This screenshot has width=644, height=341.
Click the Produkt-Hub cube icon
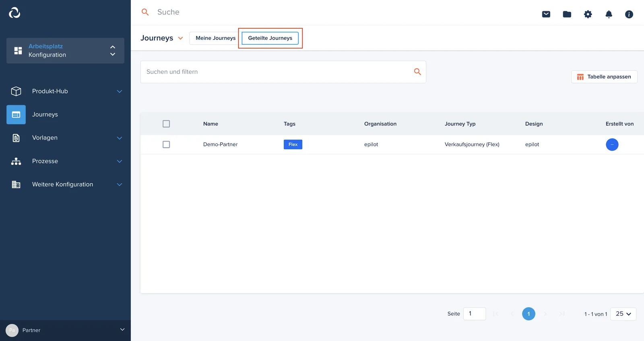[x=16, y=91]
